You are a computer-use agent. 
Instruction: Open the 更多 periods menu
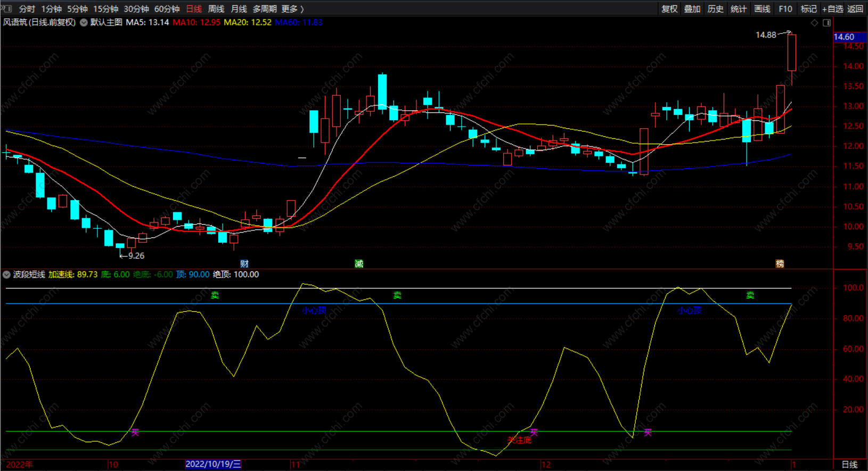pyautogui.click(x=292, y=9)
